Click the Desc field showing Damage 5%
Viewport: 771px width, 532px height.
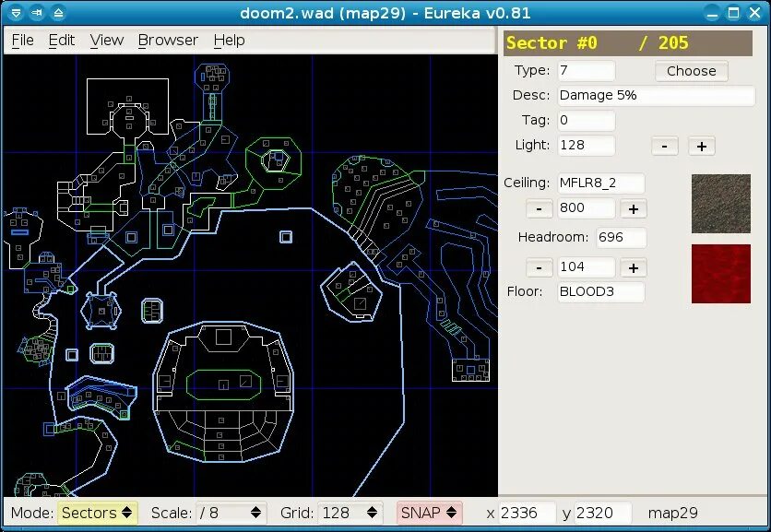tap(656, 95)
